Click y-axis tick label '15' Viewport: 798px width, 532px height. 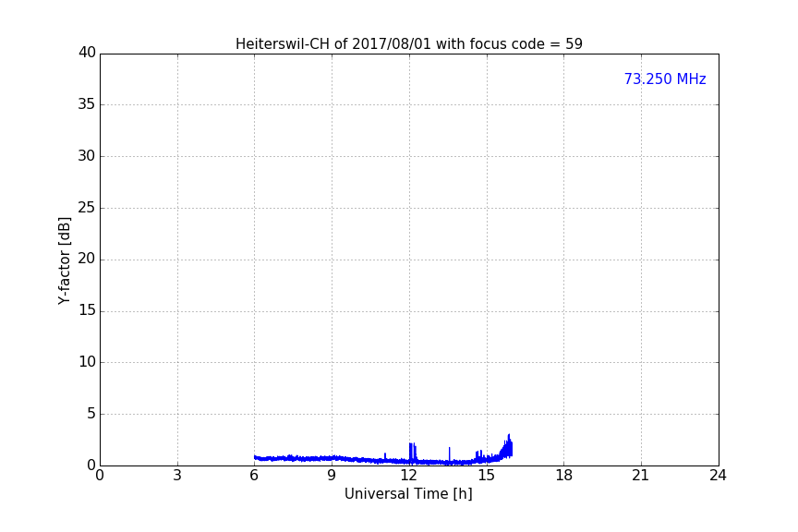(x=87, y=310)
